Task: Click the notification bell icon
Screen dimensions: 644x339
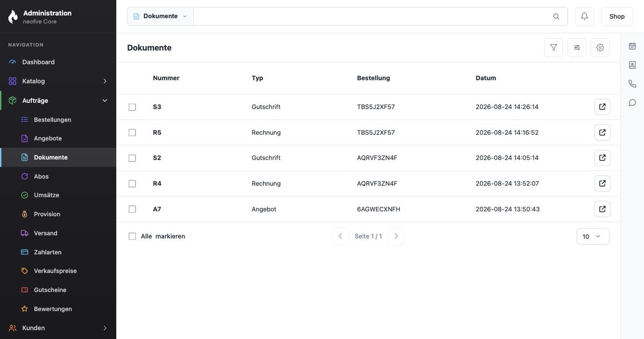Action: click(585, 16)
